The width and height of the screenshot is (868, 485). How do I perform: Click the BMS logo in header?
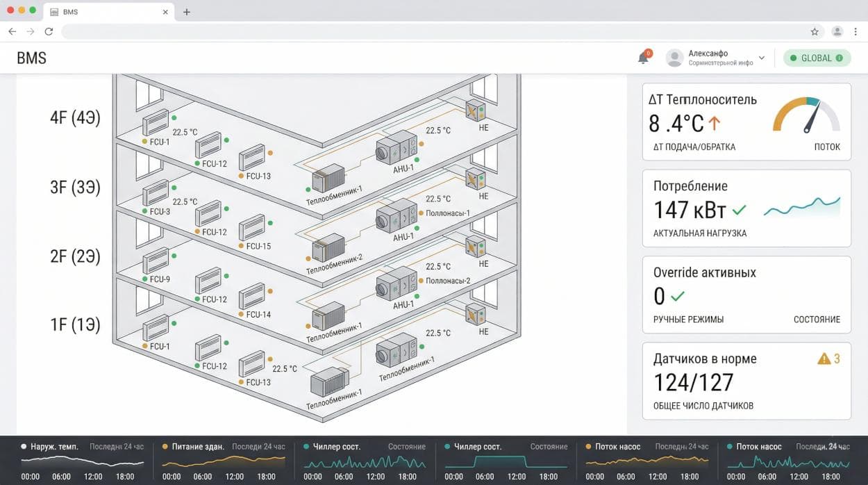coord(32,58)
